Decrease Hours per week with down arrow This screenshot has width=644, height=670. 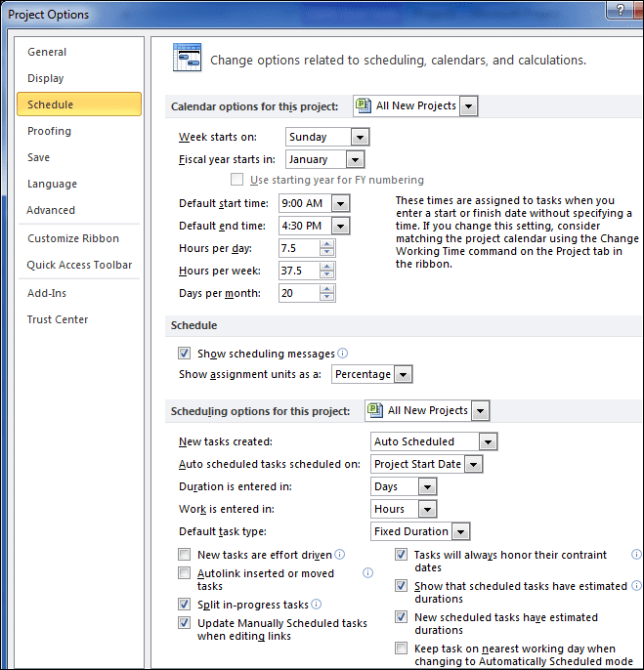[326, 274]
